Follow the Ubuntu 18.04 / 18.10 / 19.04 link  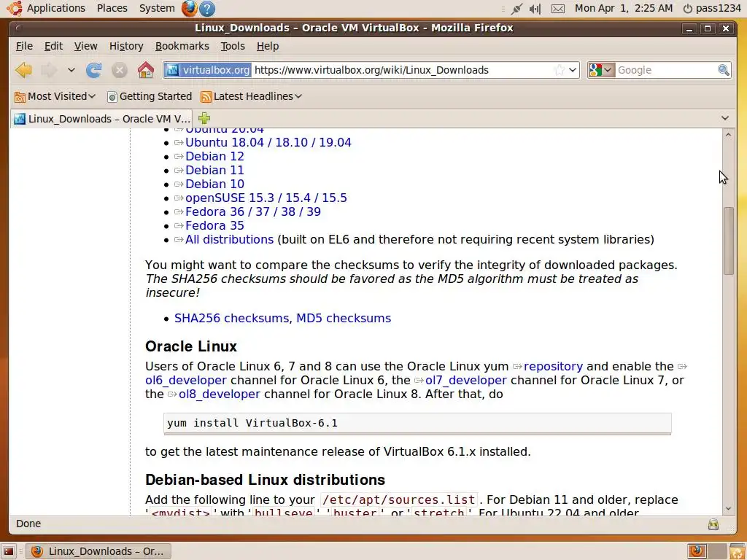coord(268,142)
